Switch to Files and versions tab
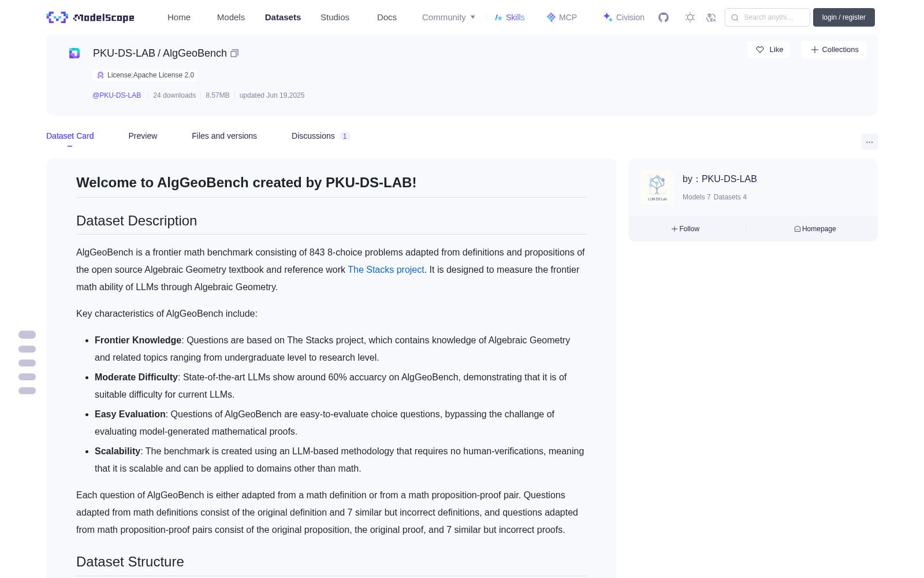The height and width of the screenshot is (578, 924). pyautogui.click(x=224, y=136)
